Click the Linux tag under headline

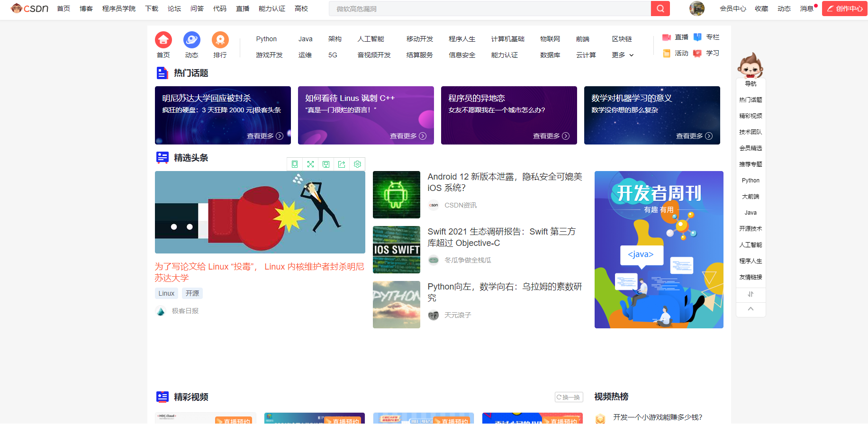[x=166, y=293]
